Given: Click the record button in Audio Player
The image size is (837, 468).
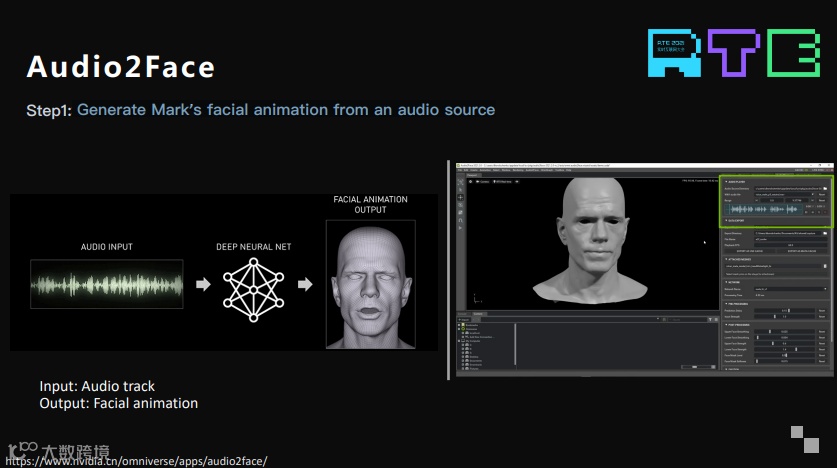Looking at the screenshot, I should coord(825,212).
